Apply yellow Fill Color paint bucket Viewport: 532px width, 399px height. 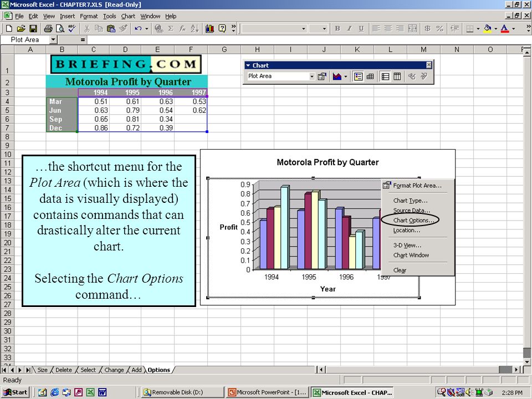point(488,28)
